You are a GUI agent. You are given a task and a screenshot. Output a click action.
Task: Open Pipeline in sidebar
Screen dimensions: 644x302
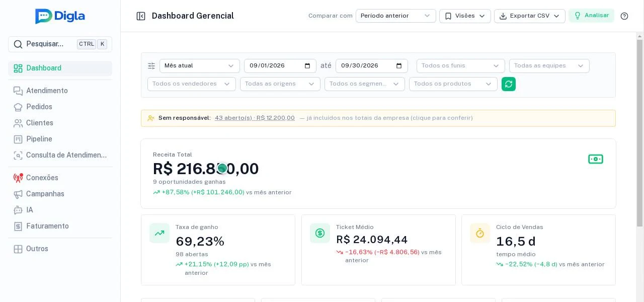pyautogui.click(x=60, y=139)
